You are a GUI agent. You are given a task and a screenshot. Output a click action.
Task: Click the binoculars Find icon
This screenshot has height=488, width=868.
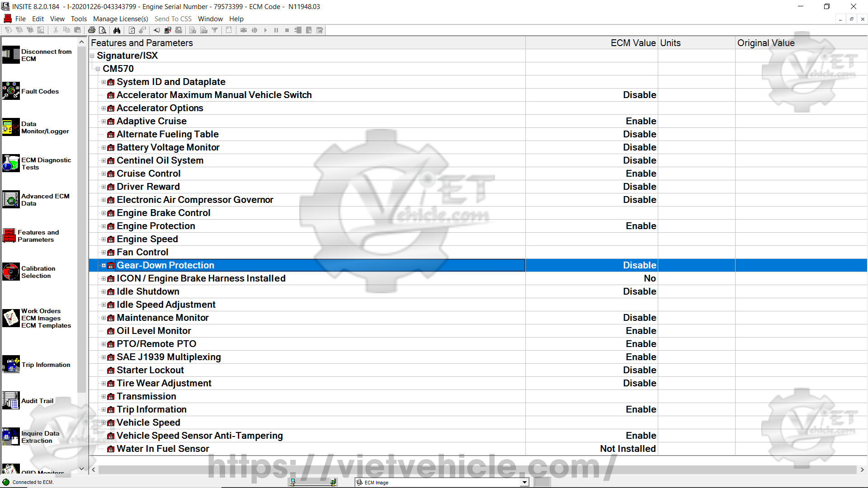point(117,30)
